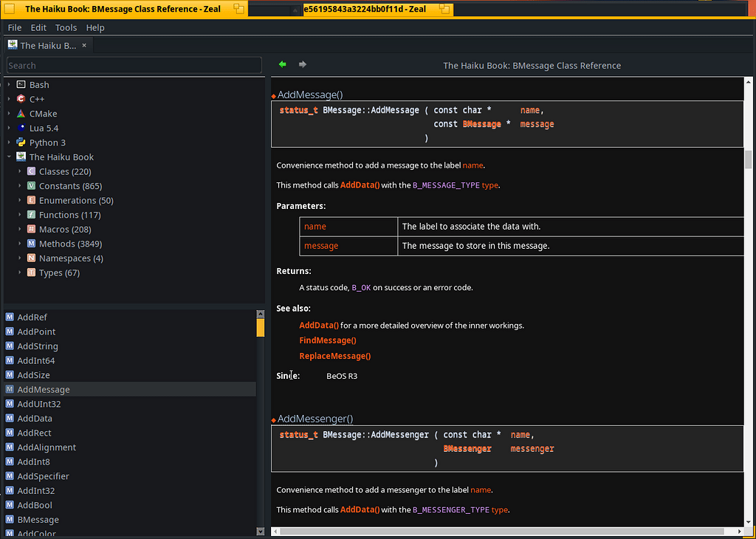The image size is (756, 539).
Task: Expand the Bash docset
Action: (9, 84)
